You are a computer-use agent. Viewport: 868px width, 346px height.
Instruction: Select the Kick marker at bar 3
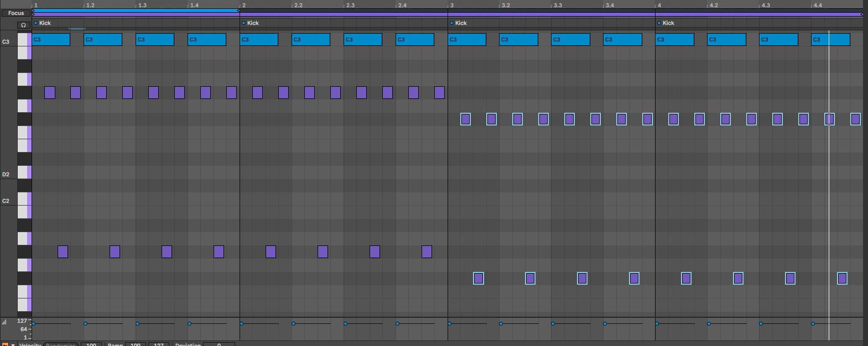click(459, 23)
